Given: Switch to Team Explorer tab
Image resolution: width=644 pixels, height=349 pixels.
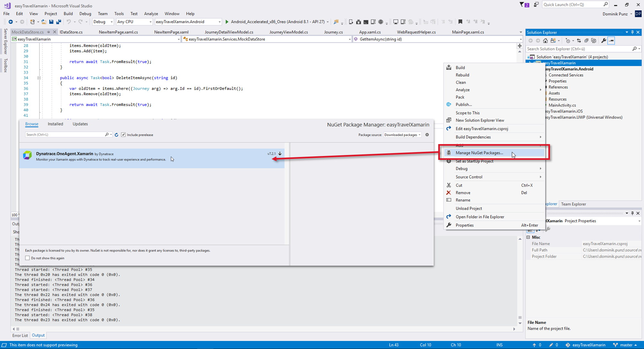Looking at the screenshot, I should [573, 204].
